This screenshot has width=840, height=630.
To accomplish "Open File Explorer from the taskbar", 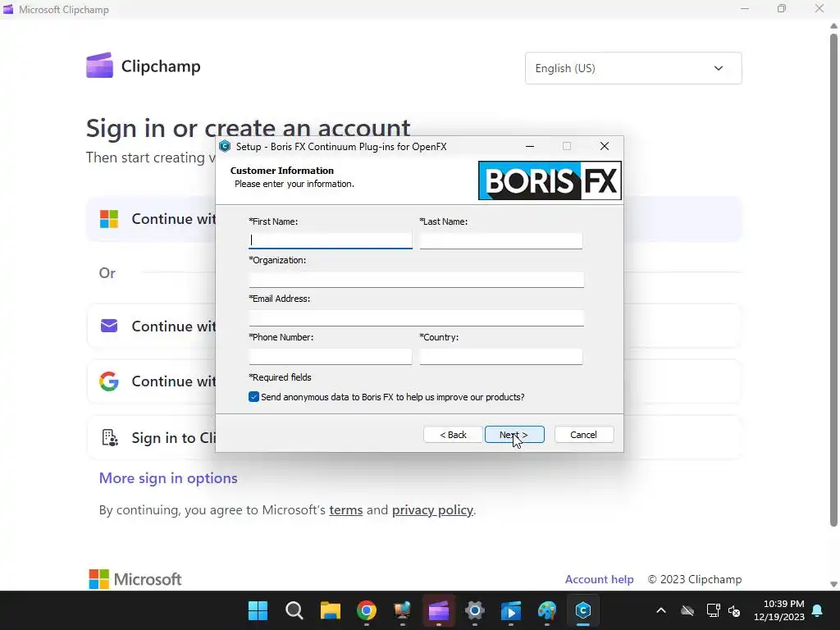I will [x=330, y=610].
